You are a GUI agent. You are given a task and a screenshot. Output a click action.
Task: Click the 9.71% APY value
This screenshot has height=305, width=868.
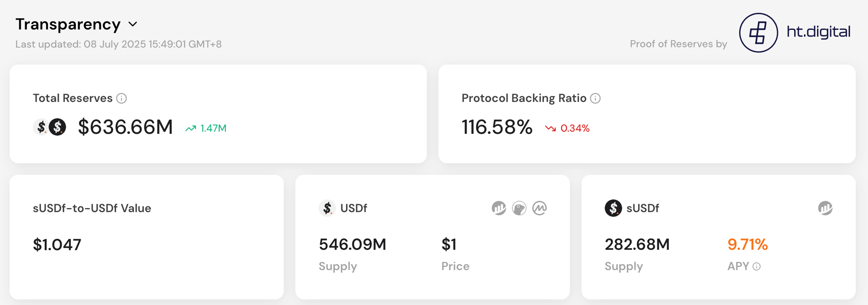click(x=748, y=244)
